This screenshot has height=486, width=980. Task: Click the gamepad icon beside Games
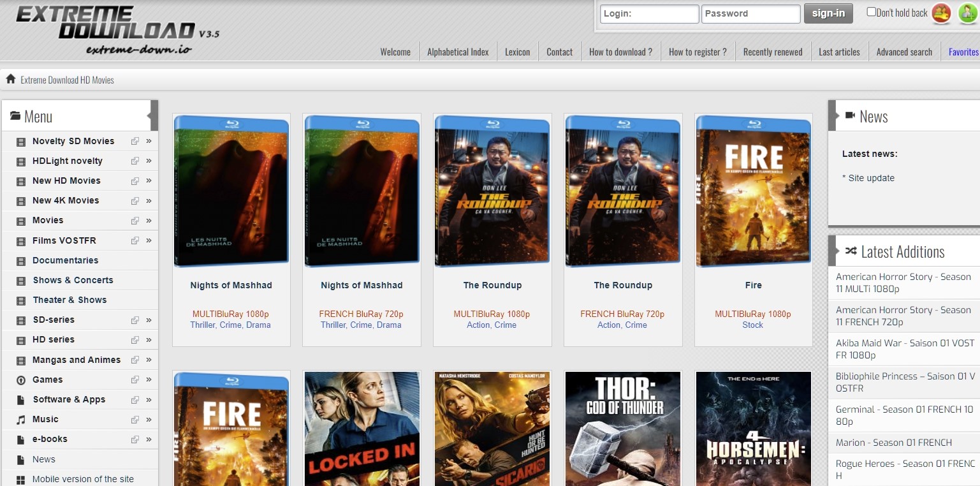[x=21, y=380]
